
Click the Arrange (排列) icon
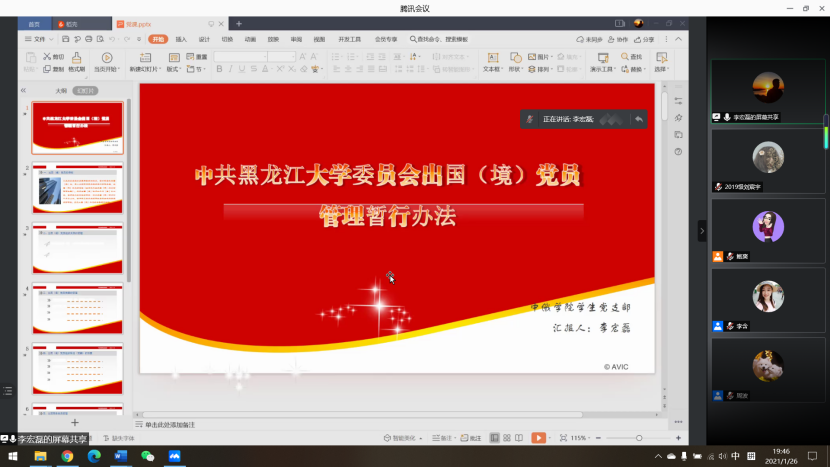pos(532,69)
